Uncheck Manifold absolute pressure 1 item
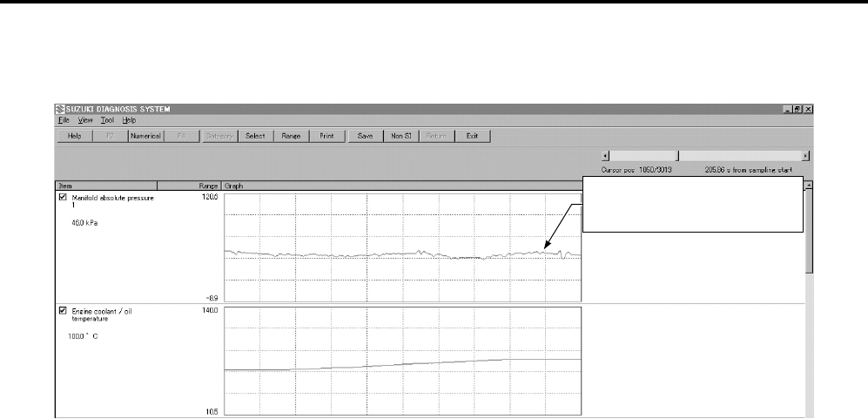 [63, 197]
